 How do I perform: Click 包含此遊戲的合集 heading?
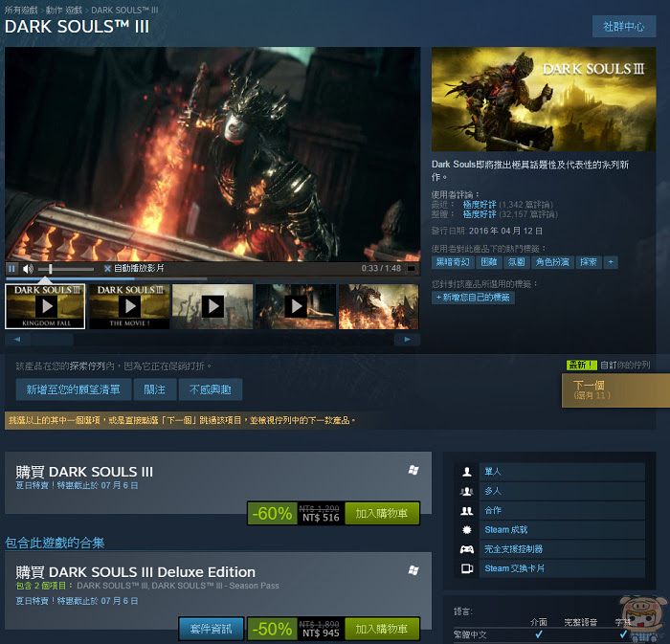point(55,543)
